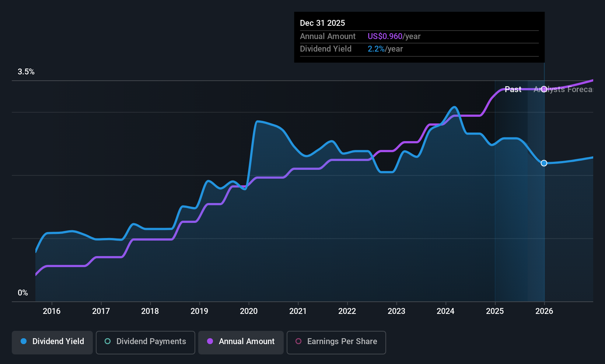This screenshot has width=605, height=364.
Task: Click the 3.5% y-axis label
Action: pyautogui.click(x=26, y=72)
